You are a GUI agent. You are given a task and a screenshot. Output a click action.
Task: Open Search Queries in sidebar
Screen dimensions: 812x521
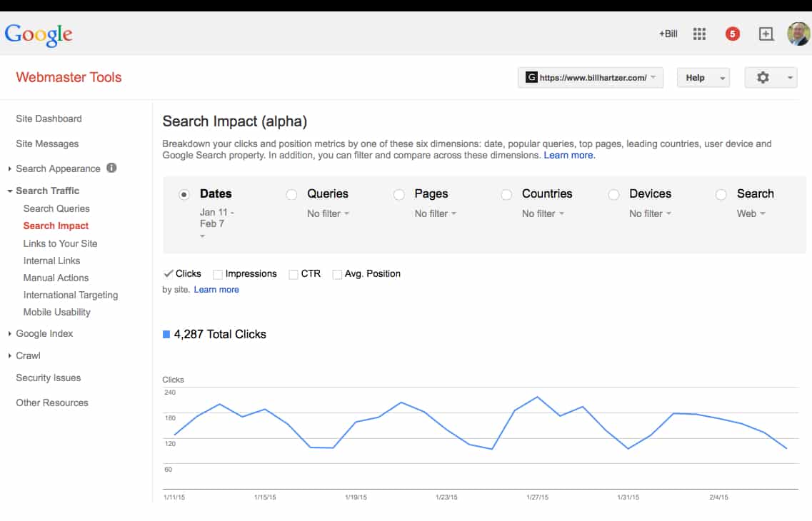pos(56,208)
